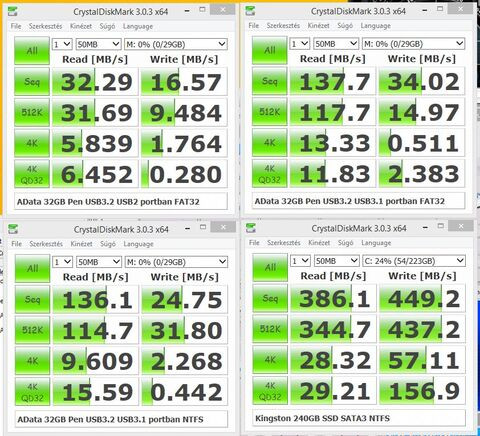Run 4K test in Kingston SSD window
Viewport: 480px width, 436px height.
point(270,360)
